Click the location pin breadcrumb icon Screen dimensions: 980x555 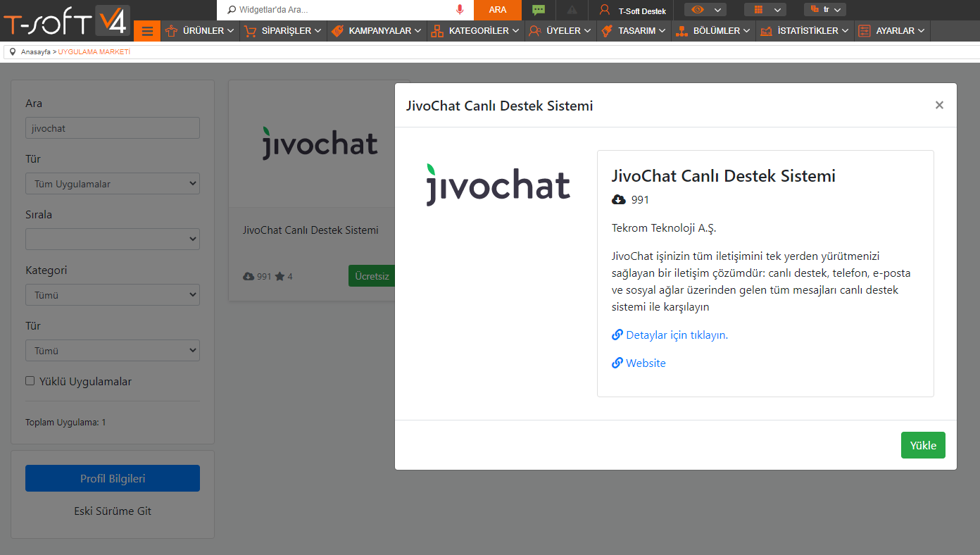13,52
